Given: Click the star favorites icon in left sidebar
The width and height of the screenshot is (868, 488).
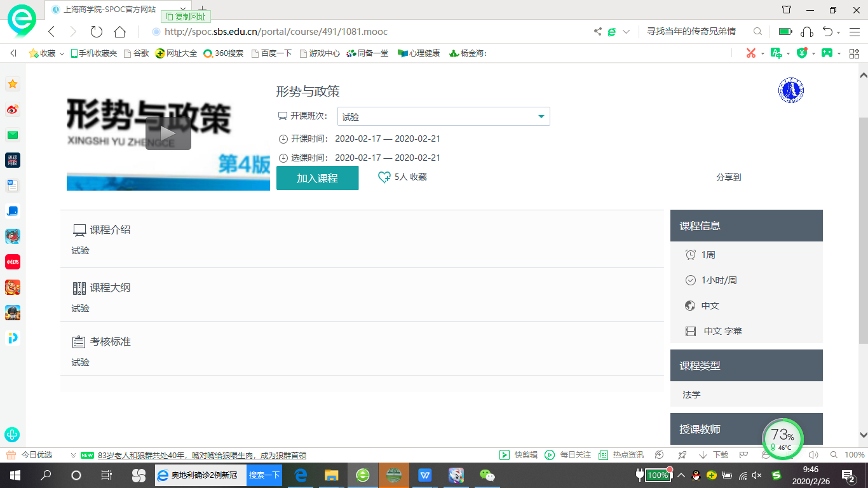Looking at the screenshot, I should [x=13, y=85].
